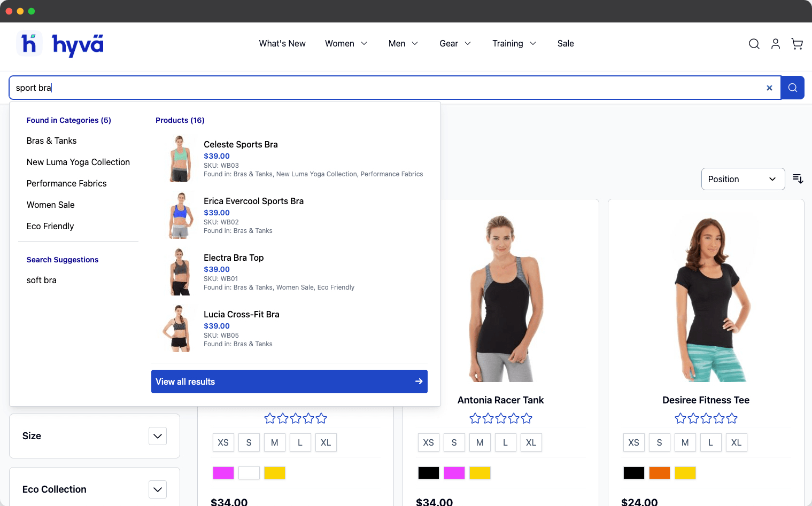812x506 pixels.
Task: Select size M for Desiree Fitness Tee
Action: (x=685, y=442)
